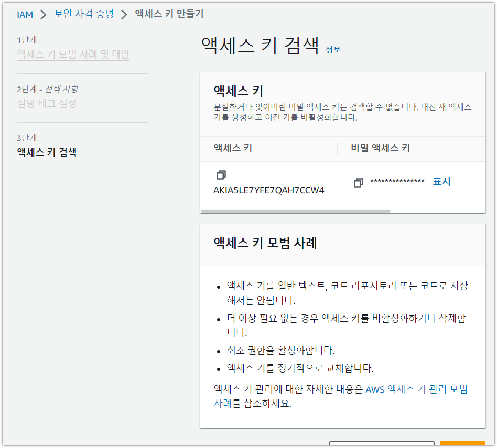The height and width of the screenshot is (448, 497).
Task: Return to step 1 액세스 키 모범 사례 및 대안
Action: click(x=73, y=54)
